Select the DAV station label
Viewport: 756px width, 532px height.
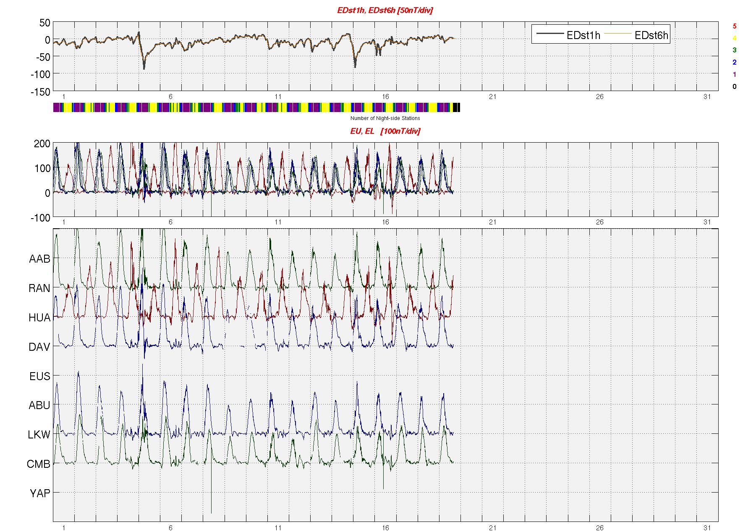pyautogui.click(x=39, y=347)
